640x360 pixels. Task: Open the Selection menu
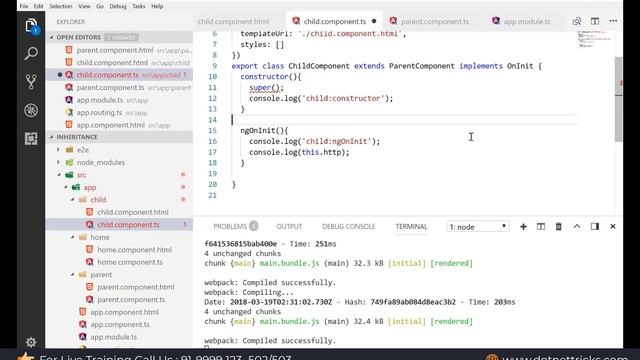61,6
